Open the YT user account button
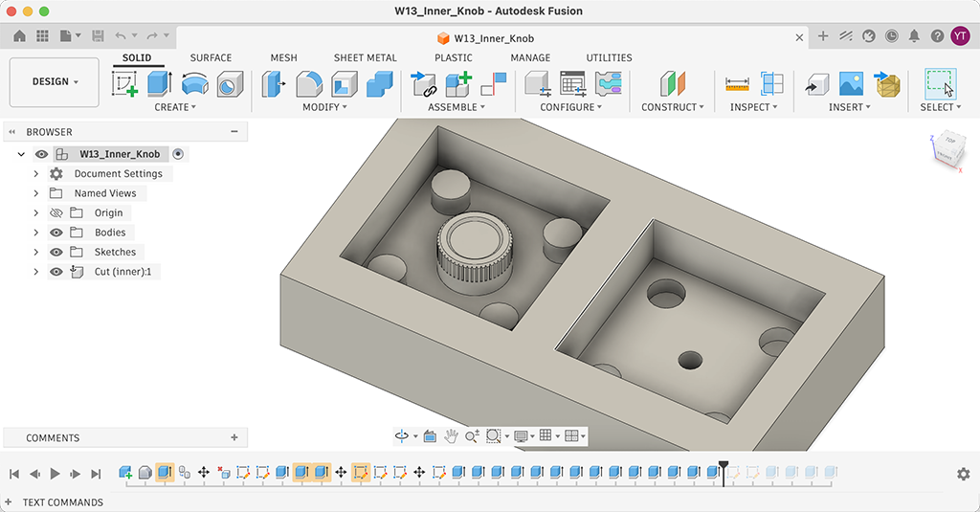980x512 pixels. (x=961, y=36)
